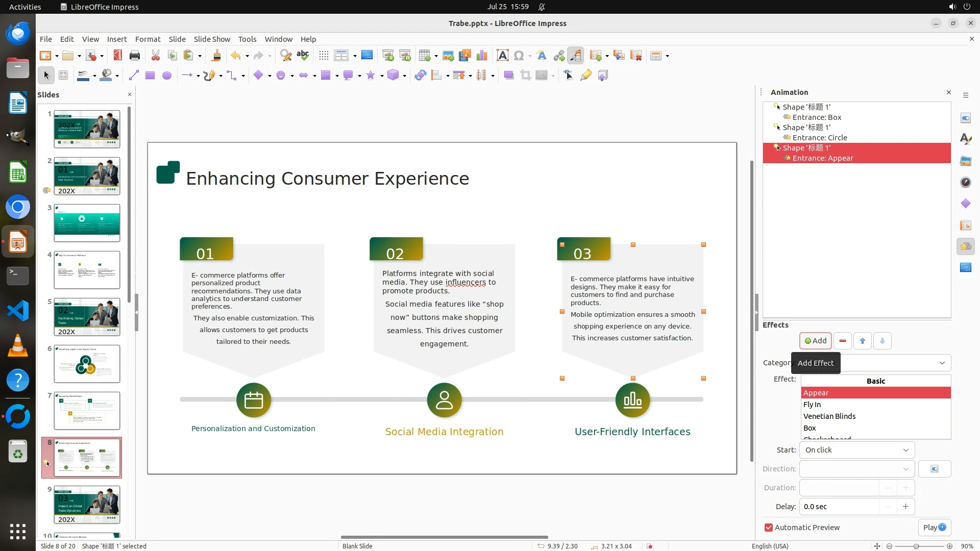The width and height of the screenshot is (980, 551).
Task: Open Slide Transition sidebar panel icon
Action: (x=965, y=225)
